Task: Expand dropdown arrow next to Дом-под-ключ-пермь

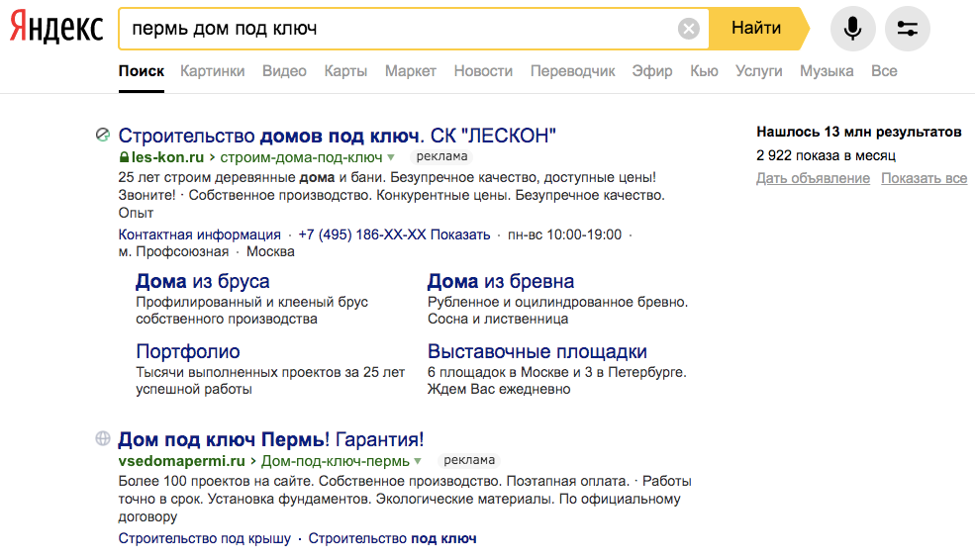Action: [x=418, y=461]
